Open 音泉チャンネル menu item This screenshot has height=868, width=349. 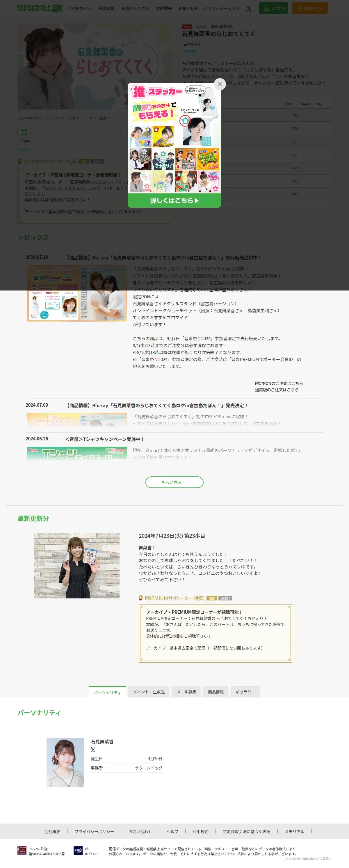pyautogui.click(x=135, y=8)
